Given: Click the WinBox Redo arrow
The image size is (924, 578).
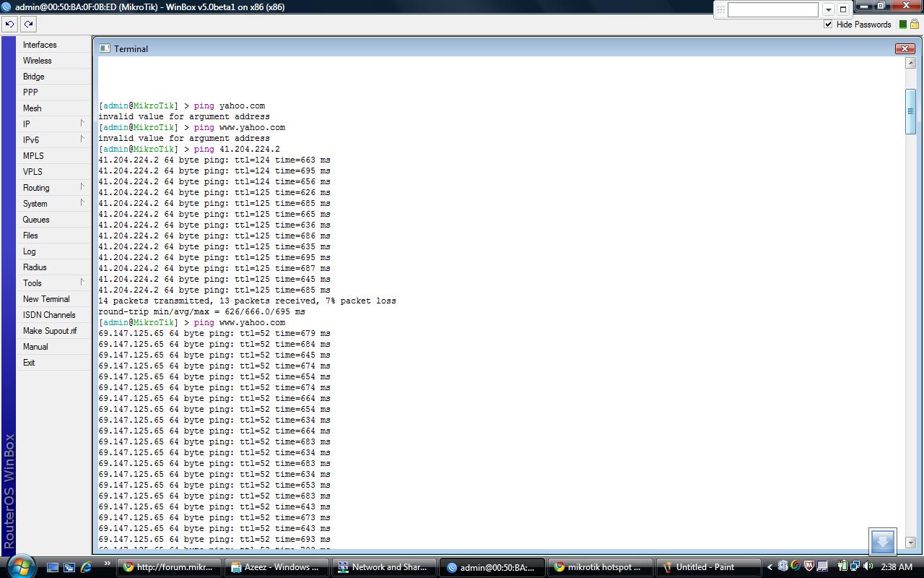Looking at the screenshot, I should click(28, 24).
